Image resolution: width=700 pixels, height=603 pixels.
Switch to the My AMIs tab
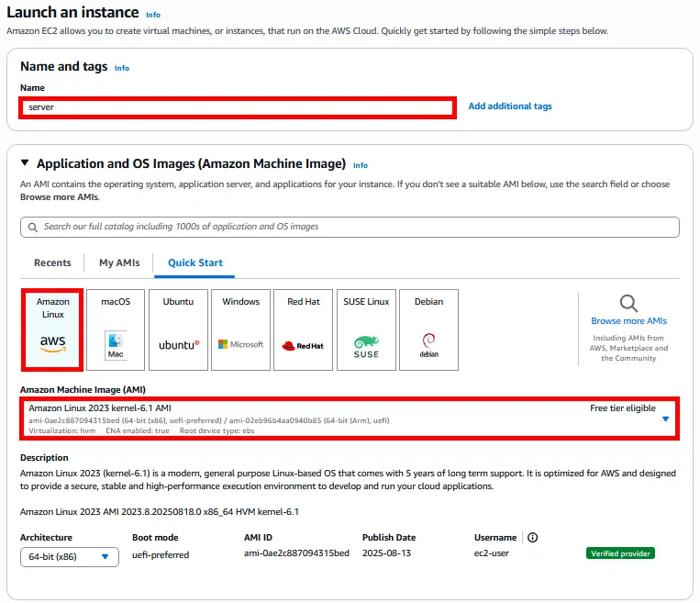coord(119,262)
